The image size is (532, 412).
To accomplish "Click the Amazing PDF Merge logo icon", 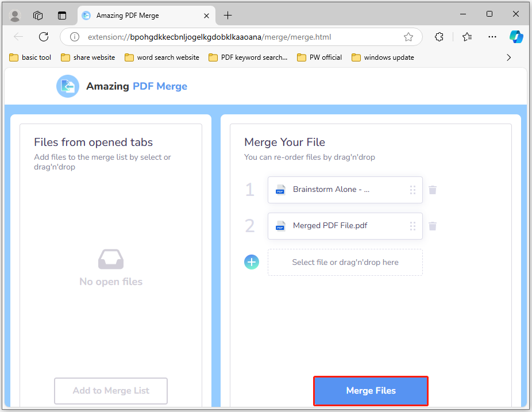I will (x=67, y=86).
